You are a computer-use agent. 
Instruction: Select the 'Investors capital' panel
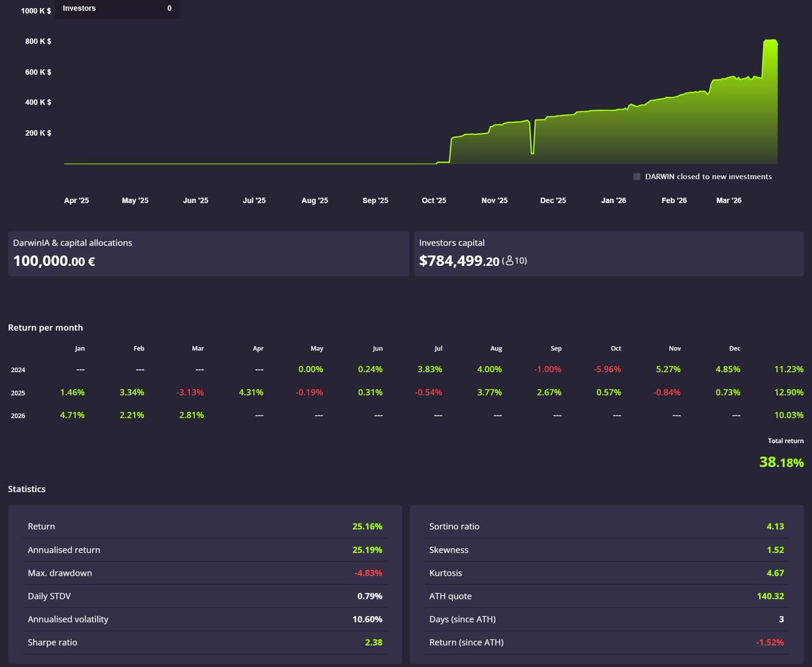pos(609,254)
